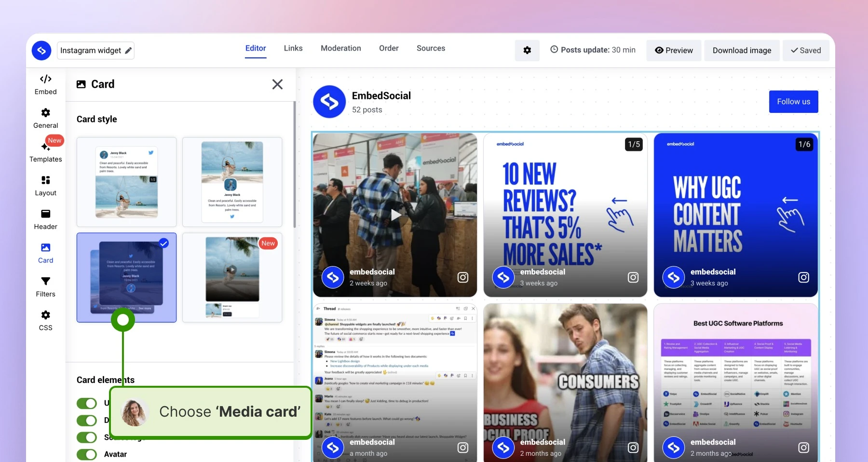Go to the Moderation tab
This screenshot has width=868, height=462.
(x=341, y=48)
